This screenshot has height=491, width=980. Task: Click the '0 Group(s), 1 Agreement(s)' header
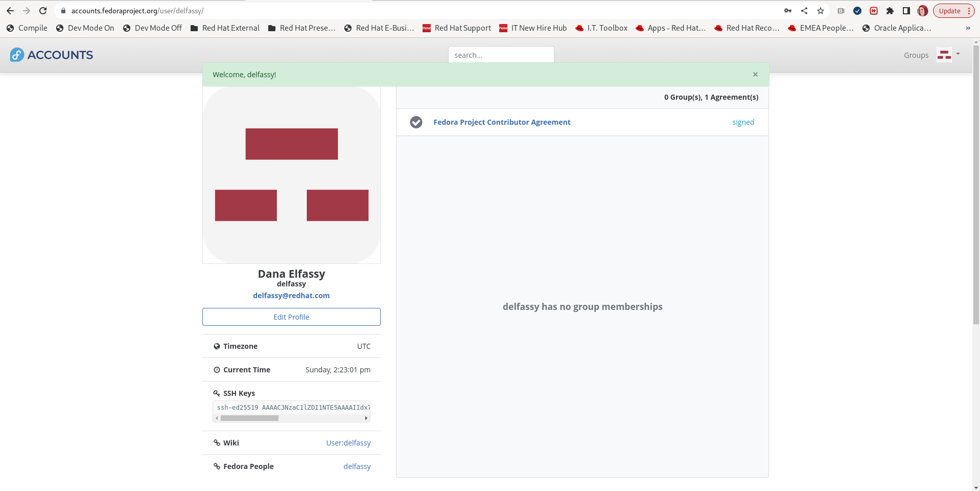pyautogui.click(x=711, y=97)
